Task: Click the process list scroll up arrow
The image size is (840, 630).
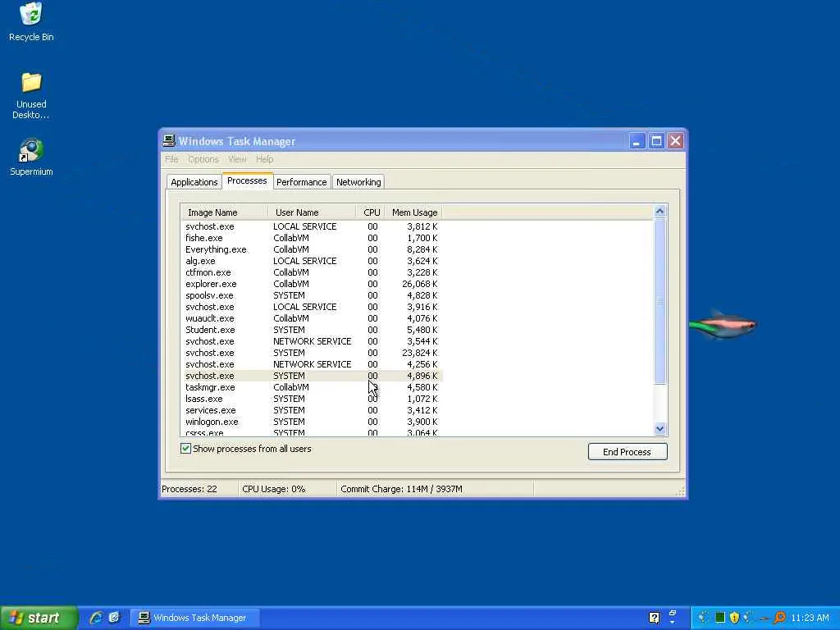Action: pos(660,211)
